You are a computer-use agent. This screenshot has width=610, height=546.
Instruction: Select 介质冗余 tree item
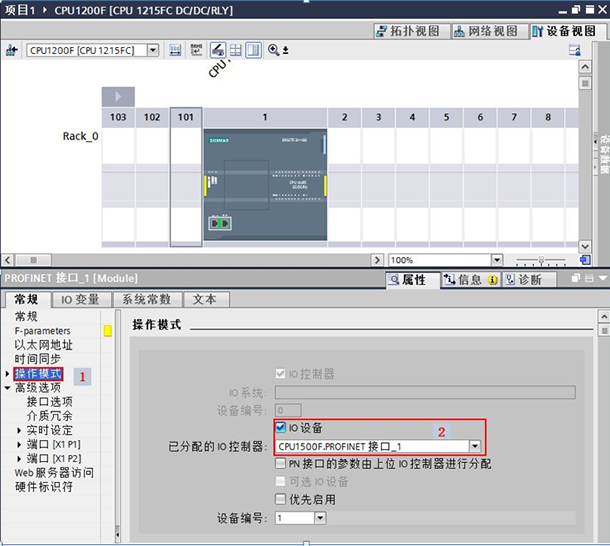[49, 416]
